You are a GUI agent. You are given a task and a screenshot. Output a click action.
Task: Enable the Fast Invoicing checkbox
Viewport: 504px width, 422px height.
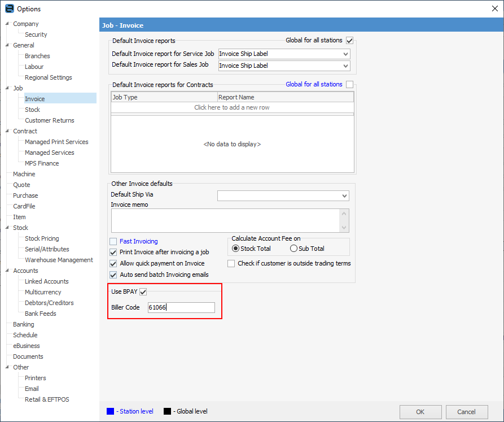pos(113,241)
